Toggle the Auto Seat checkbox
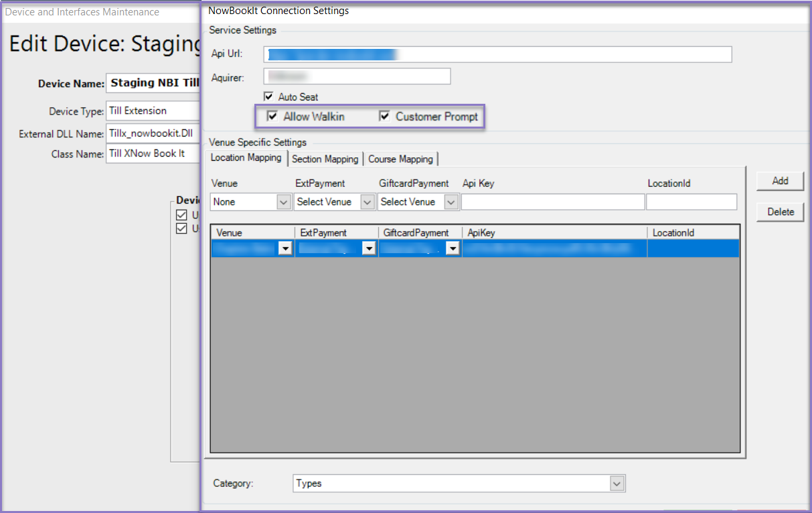812x513 pixels. click(x=269, y=97)
